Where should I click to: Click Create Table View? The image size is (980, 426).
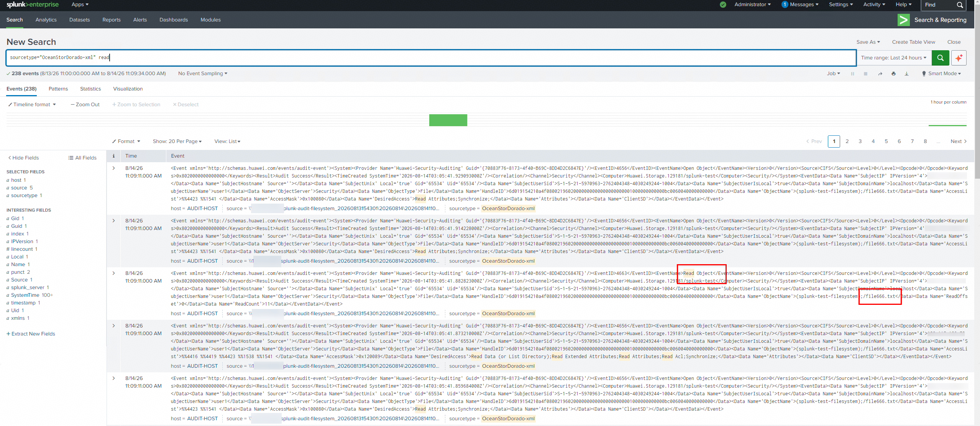[x=913, y=42]
